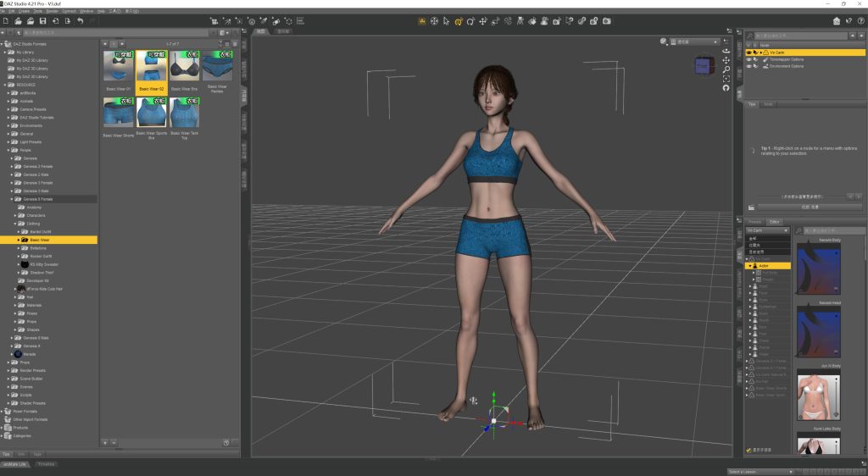
Task: Select the Basic Wear tree item
Action: [48, 240]
